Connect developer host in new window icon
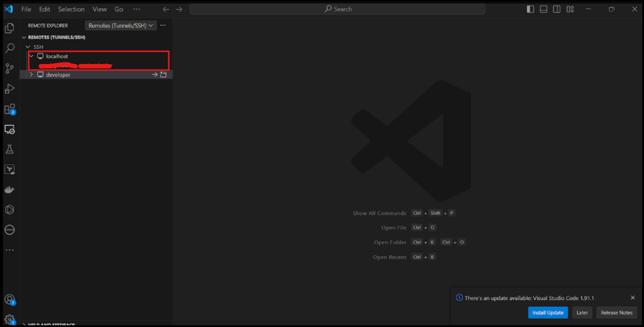644x327 pixels. click(163, 75)
